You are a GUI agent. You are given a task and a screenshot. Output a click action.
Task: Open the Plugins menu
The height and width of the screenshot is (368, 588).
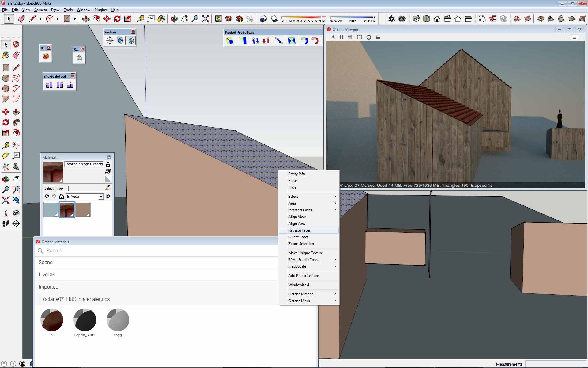coord(100,10)
